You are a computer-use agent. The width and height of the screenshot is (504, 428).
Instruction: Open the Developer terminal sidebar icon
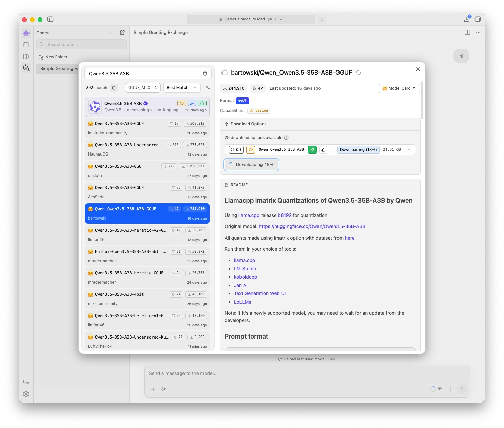26,45
